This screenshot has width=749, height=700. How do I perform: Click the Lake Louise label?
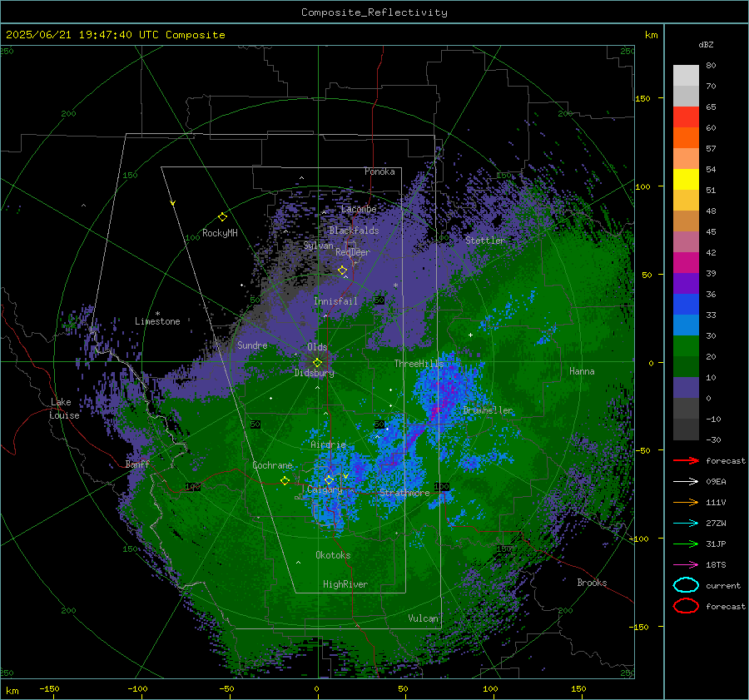point(64,409)
